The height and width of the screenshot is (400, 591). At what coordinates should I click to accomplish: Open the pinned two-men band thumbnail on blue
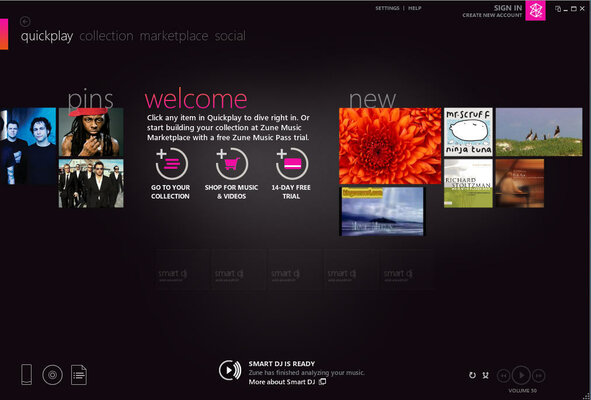[28, 146]
